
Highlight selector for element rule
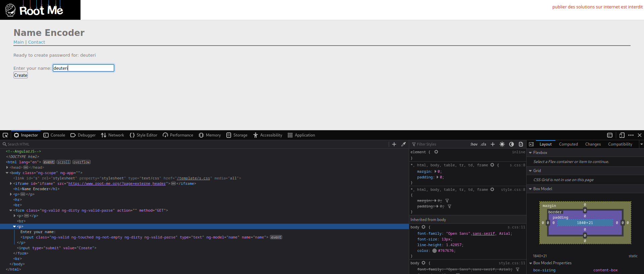(x=436, y=152)
